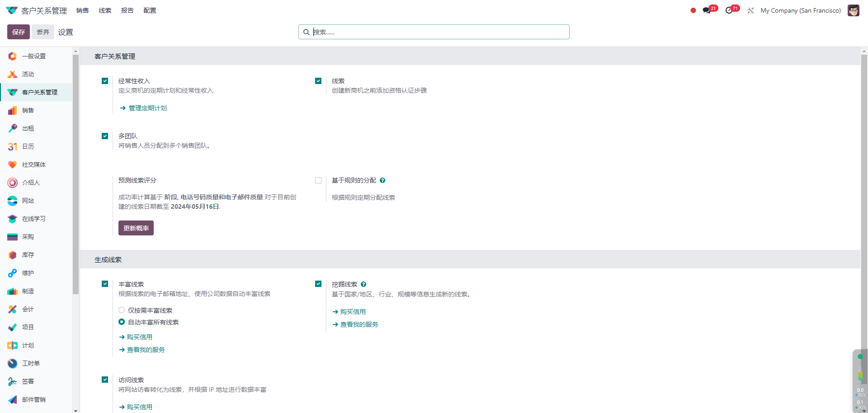The width and height of the screenshot is (868, 413).
Task: Open the 社交媒体 heart icon in sidebar
Action: (13, 164)
